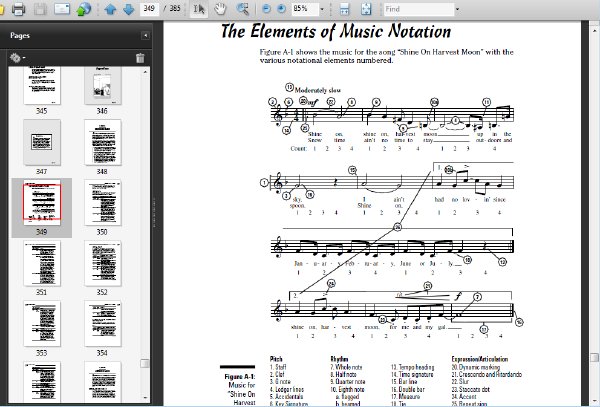Screen dimensions: 600x407
Task: Activate the Hand pan tool
Action: tap(220, 9)
